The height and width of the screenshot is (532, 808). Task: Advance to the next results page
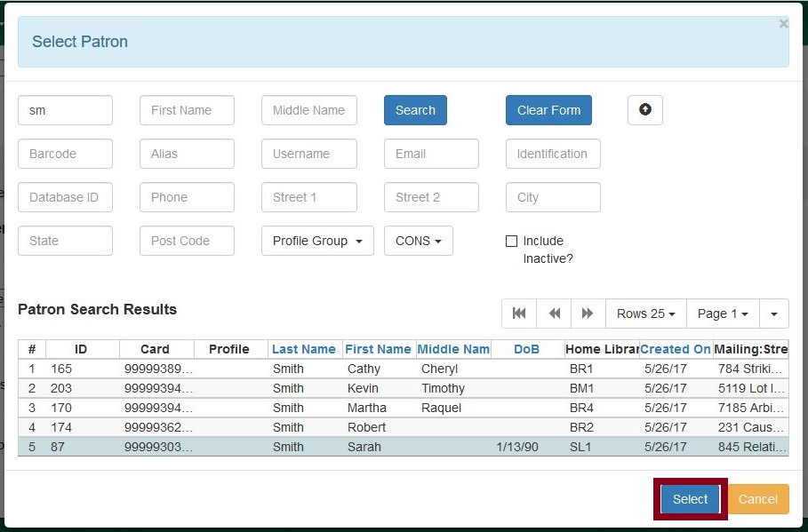[587, 314]
